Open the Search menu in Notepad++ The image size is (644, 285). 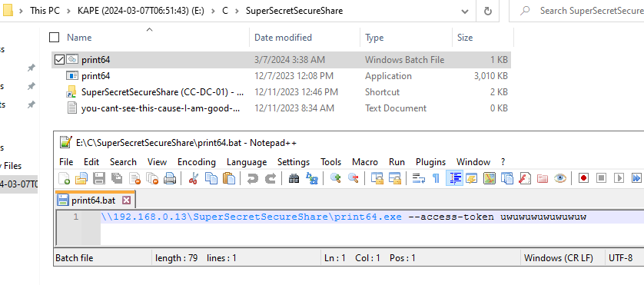(123, 162)
